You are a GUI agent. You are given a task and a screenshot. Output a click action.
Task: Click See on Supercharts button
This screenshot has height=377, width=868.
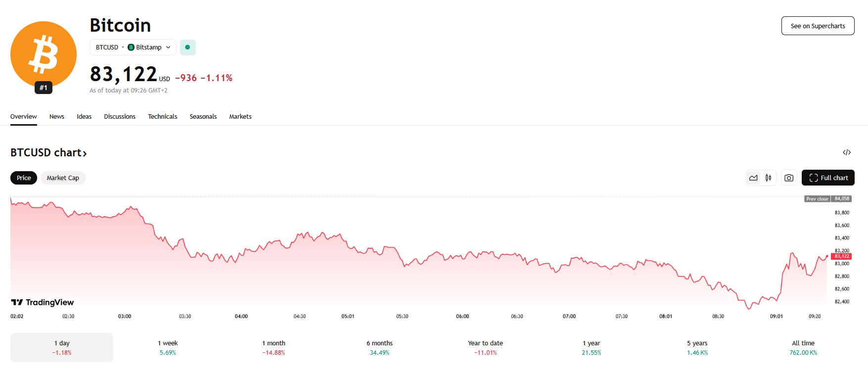tap(818, 26)
